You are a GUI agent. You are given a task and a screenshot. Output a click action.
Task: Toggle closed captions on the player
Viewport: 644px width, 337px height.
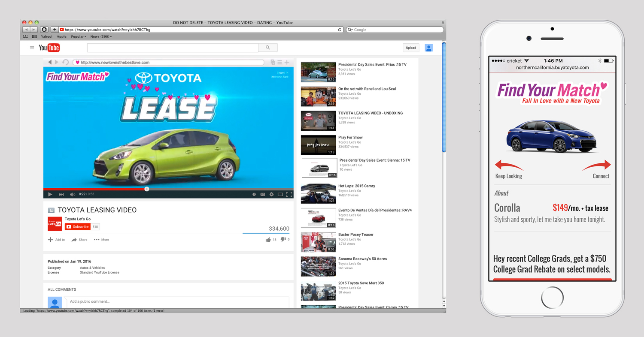pyautogui.click(x=263, y=194)
